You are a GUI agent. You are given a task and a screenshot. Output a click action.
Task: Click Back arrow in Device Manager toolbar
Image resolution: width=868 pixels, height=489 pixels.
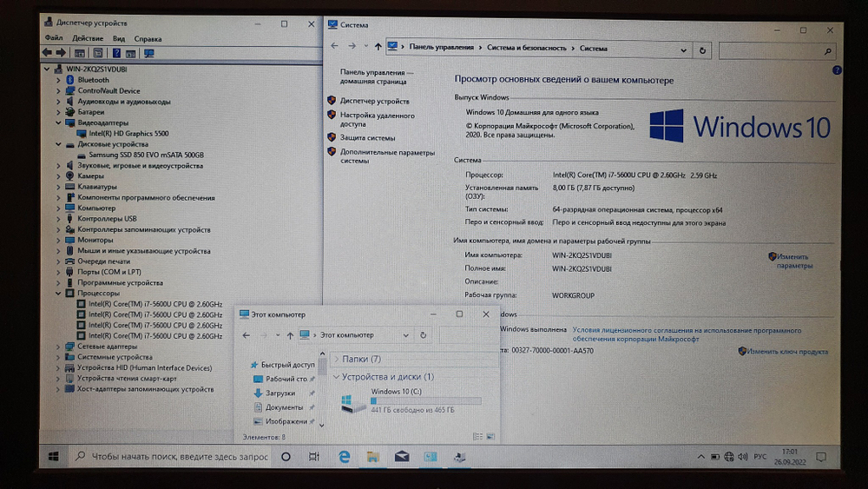[x=47, y=53]
